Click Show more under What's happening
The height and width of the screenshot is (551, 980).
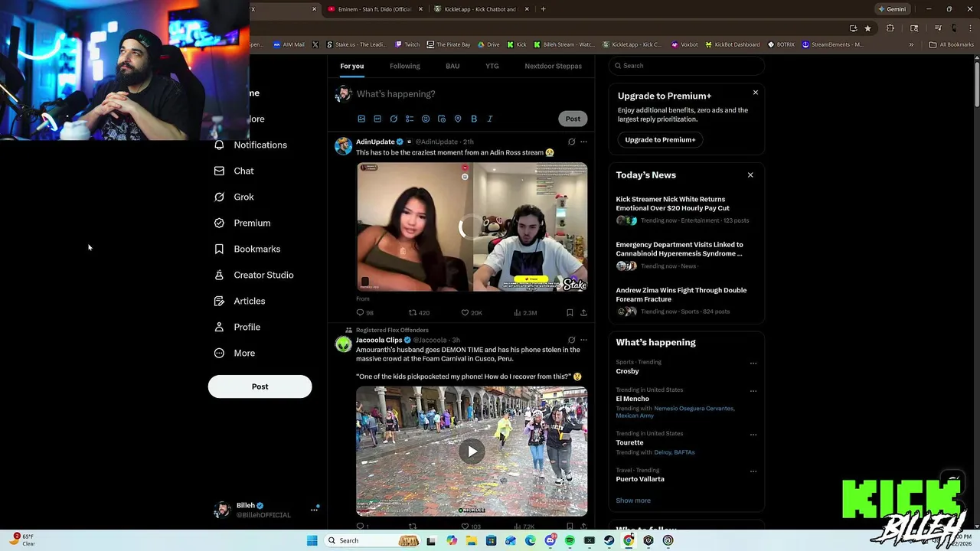[x=633, y=500]
